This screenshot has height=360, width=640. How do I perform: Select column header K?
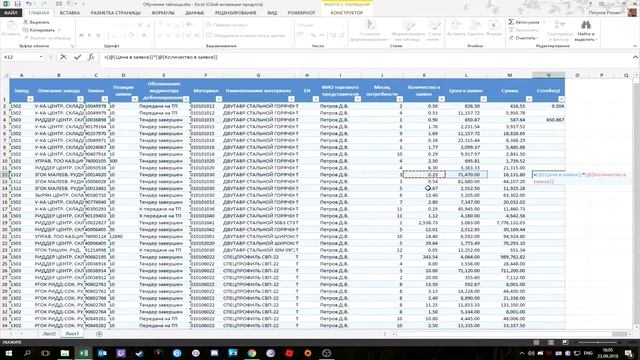coord(424,75)
